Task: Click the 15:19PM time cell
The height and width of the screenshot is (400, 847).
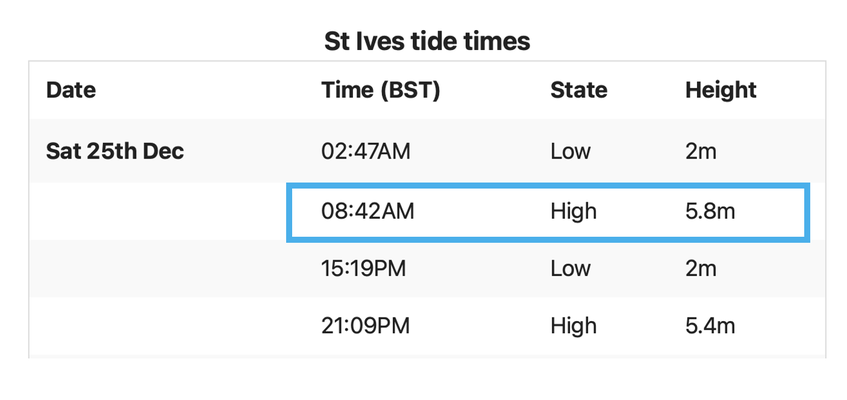Action: pyautogui.click(x=364, y=269)
